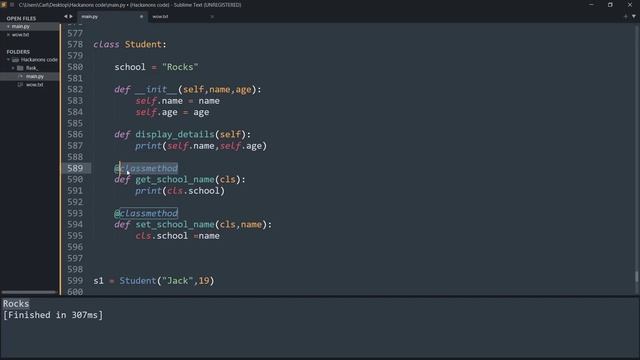
Task: Close main.py in Open Files list
Action: click(x=8, y=27)
